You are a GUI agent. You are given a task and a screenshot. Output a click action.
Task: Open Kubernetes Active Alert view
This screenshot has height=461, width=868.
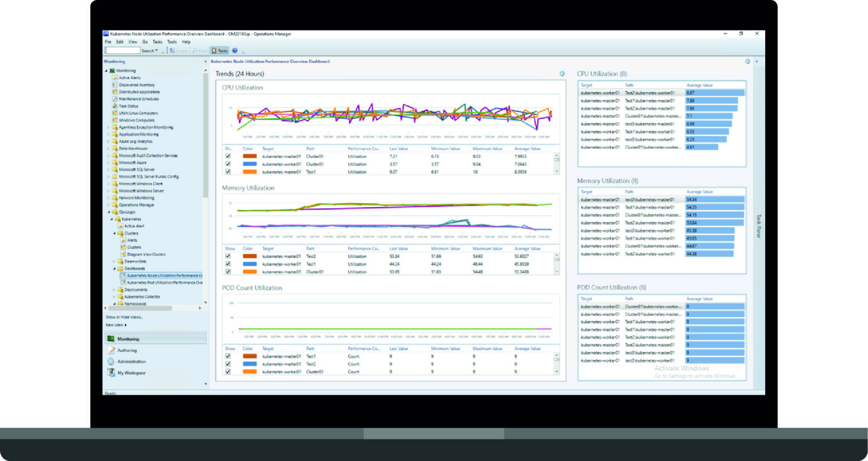tap(134, 226)
